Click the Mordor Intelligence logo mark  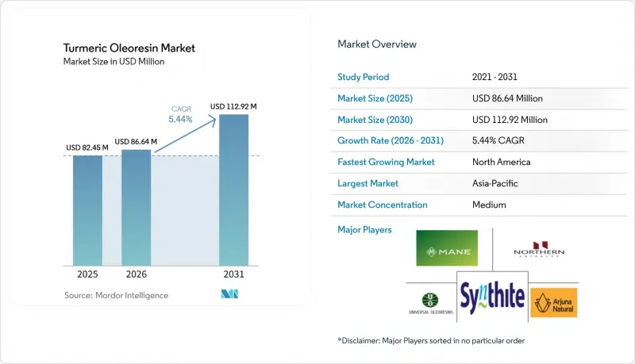point(229,294)
